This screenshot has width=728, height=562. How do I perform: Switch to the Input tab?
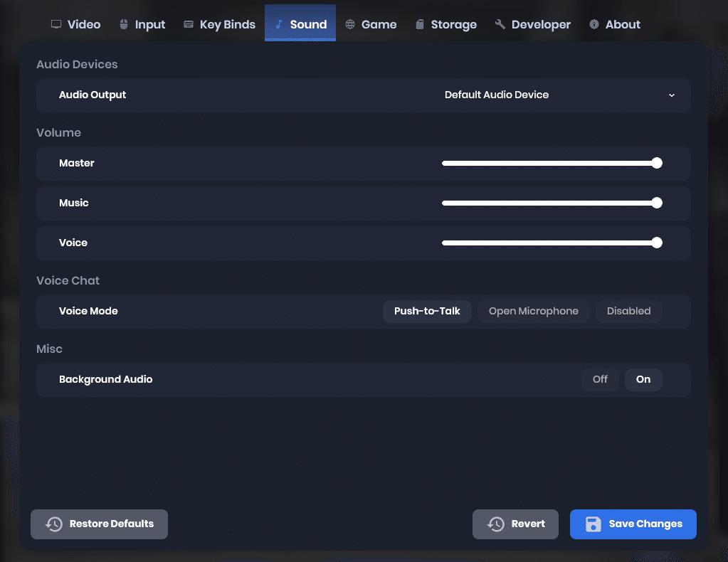(x=142, y=24)
